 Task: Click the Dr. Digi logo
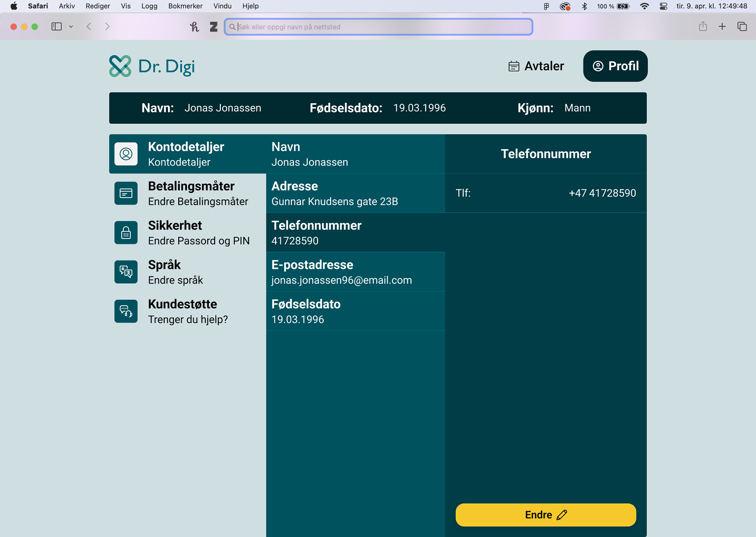[x=152, y=66]
